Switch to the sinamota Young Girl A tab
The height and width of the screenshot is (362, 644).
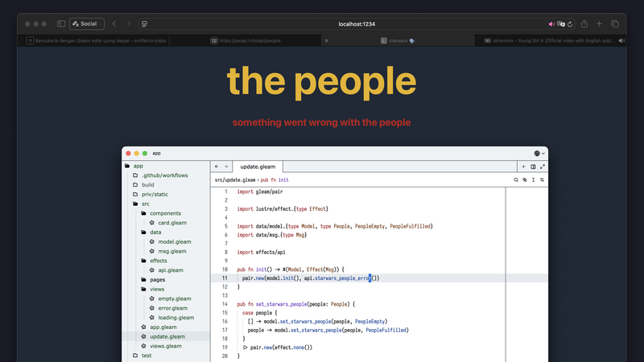pos(551,41)
